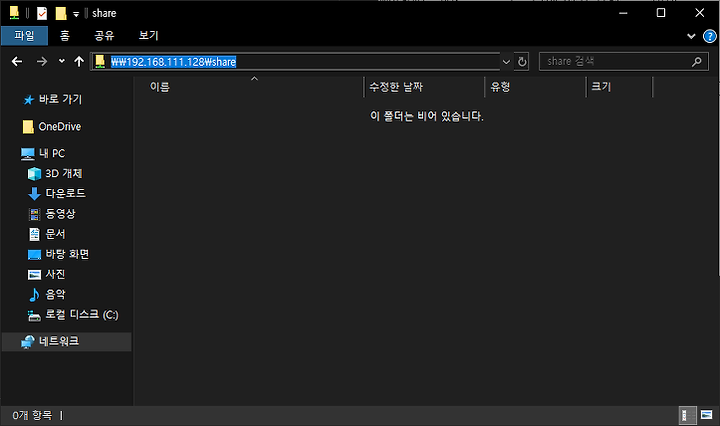Open the 동영상 folder
This screenshot has width=720, height=426.
(60, 213)
